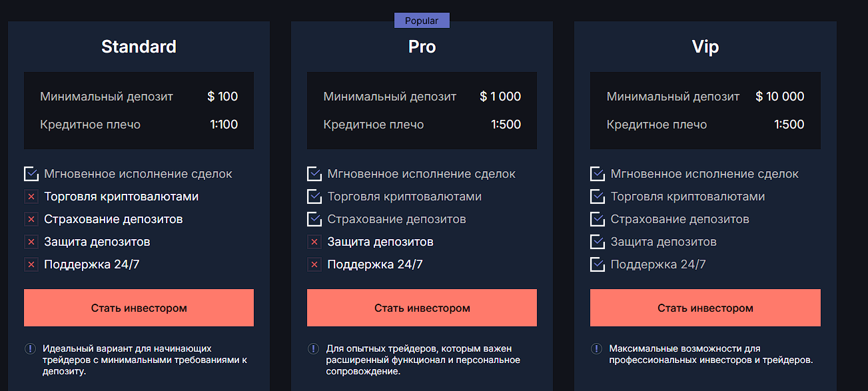Click Standard 'Мгновенное исполнение сделок' checkmark
The height and width of the screenshot is (391, 868).
(x=31, y=174)
